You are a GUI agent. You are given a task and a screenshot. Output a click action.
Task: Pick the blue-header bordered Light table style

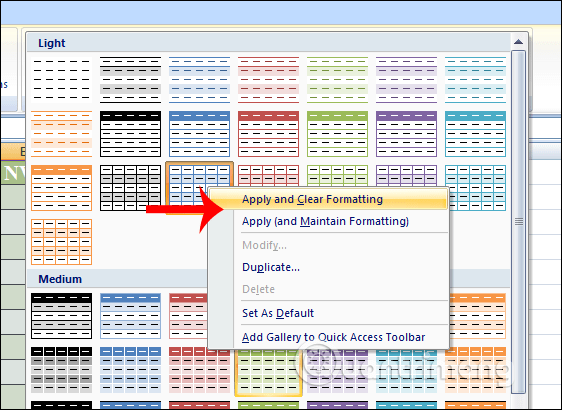(199, 134)
